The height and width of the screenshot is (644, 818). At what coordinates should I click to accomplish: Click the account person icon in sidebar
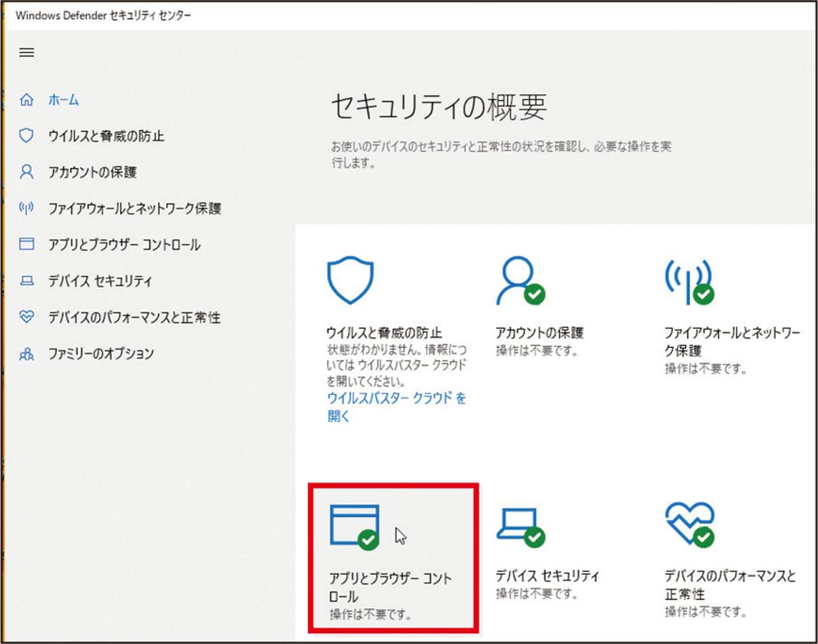click(x=26, y=172)
